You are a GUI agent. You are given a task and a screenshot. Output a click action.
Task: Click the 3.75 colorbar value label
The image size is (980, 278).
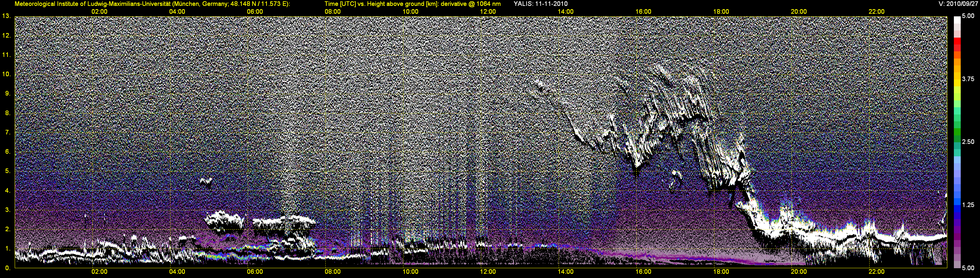[x=968, y=79]
